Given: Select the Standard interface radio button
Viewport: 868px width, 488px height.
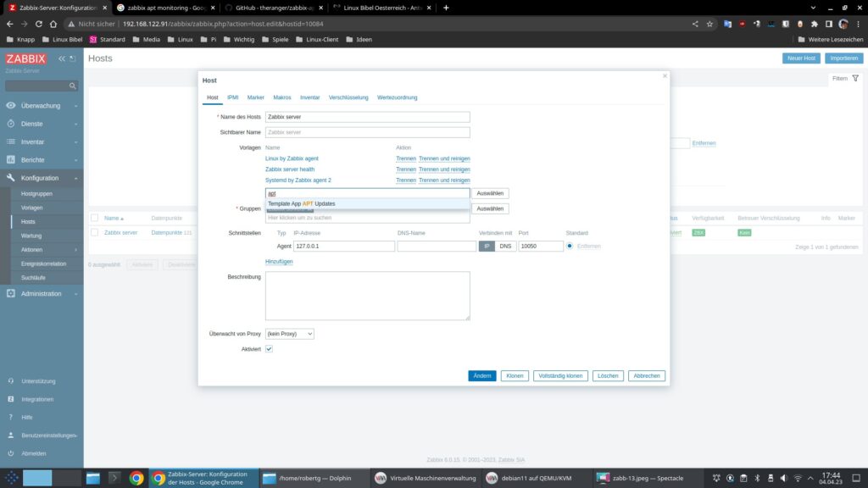Looking at the screenshot, I should point(570,247).
